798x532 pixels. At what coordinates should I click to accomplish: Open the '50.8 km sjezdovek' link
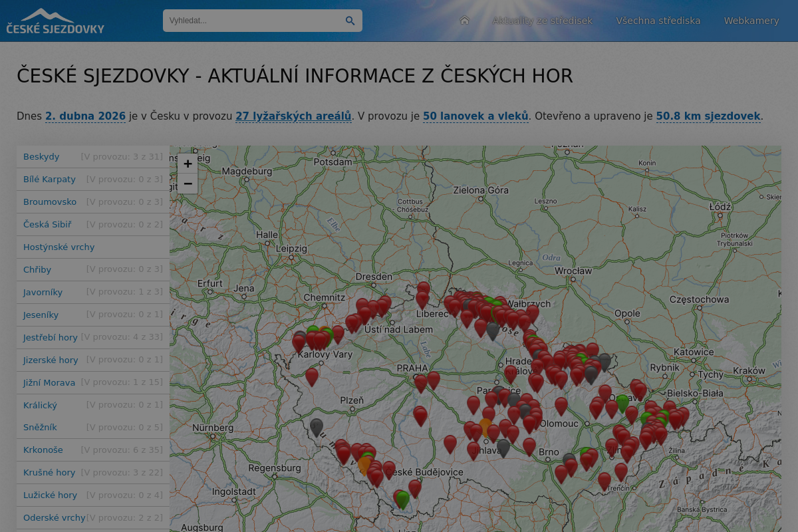pos(708,116)
